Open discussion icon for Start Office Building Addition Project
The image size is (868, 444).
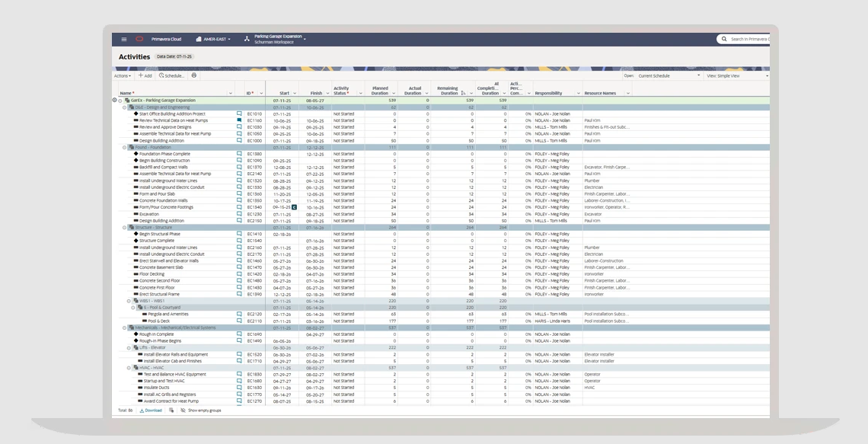coord(239,113)
